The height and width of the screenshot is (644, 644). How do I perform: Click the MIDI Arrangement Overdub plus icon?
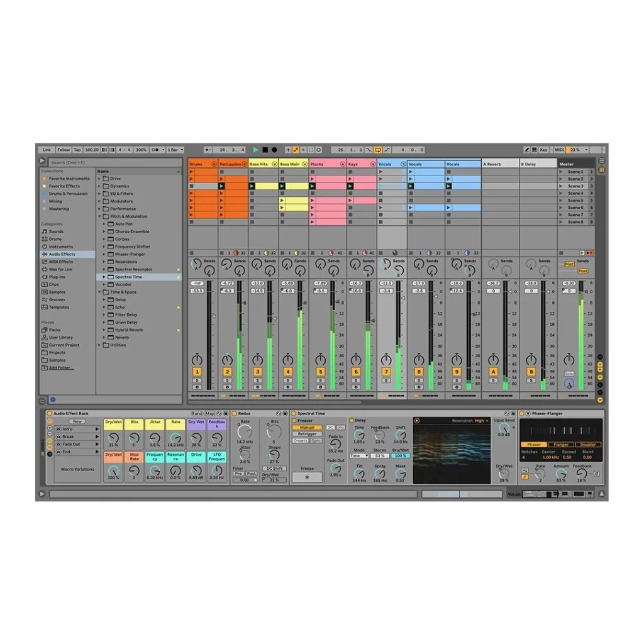288,150
